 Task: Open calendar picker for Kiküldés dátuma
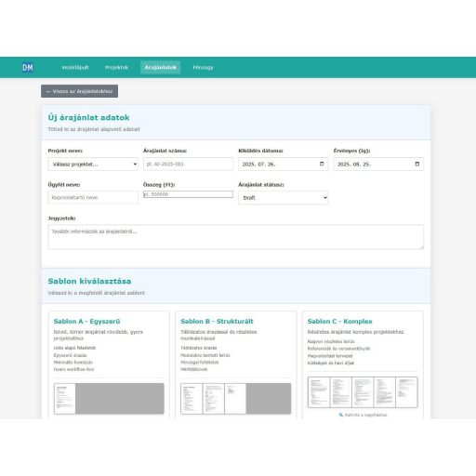tap(322, 164)
